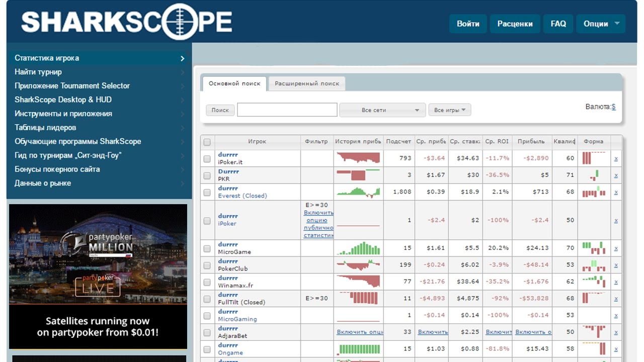This screenshot has width=644, height=362.
Task: Open the 'Все игры' games dropdown
Action: coord(449,110)
